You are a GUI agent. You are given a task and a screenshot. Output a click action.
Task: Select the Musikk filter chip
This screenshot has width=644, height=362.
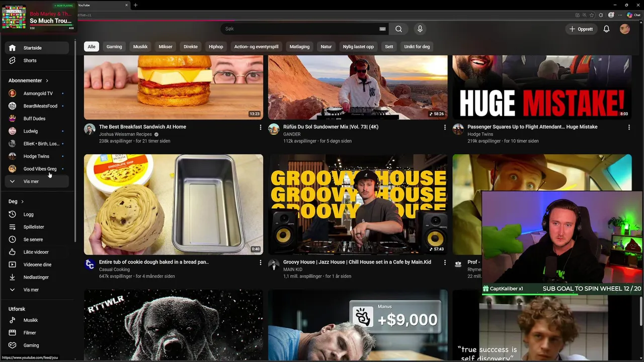pos(140,47)
